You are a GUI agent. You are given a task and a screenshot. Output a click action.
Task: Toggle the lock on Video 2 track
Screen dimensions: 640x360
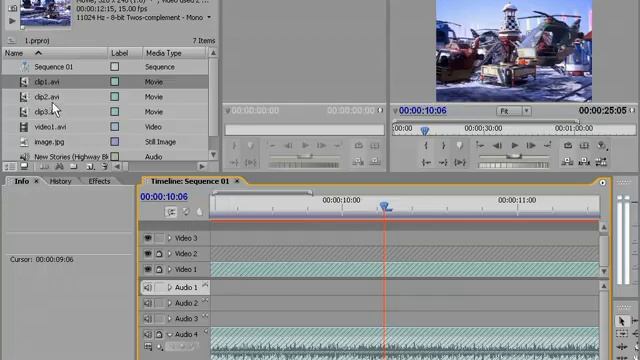click(x=159, y=254)
